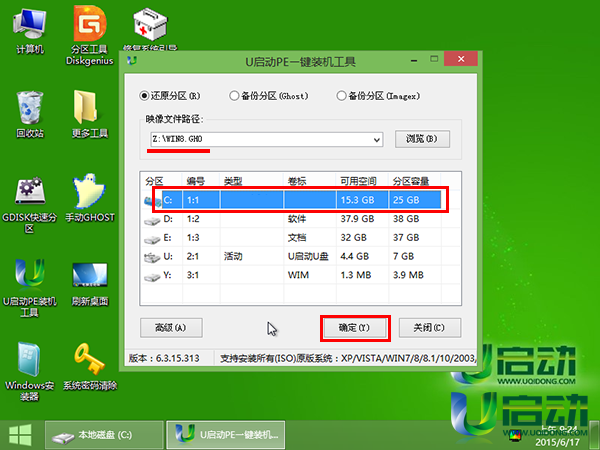
Task: Open U启动PE装机工具 desktop icon
Action: click(29, 289)
